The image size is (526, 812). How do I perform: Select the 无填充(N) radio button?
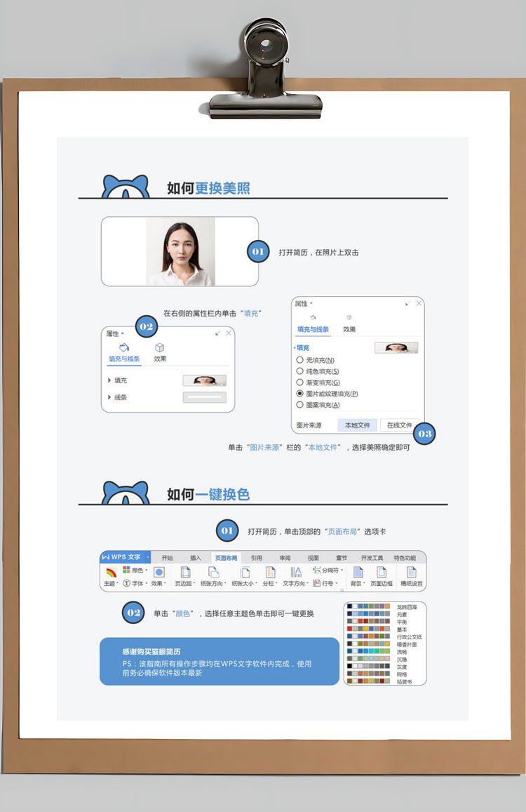point(299,360)
